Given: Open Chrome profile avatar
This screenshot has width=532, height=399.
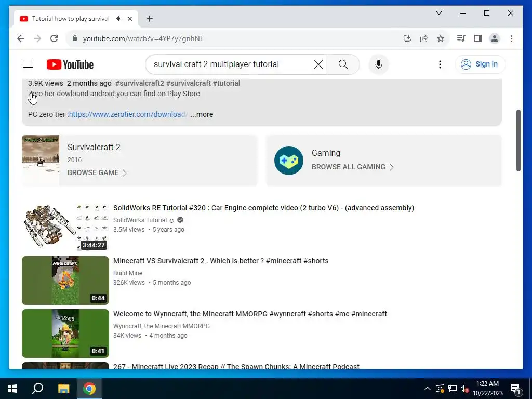Looking at the screenshot, I should [495, 38].
